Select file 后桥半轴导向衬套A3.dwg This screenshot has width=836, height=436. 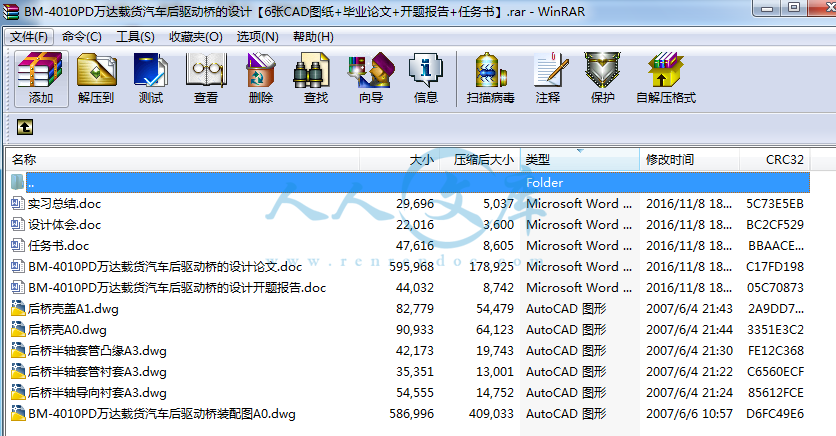pyautogui.click(x=97, y=393)
